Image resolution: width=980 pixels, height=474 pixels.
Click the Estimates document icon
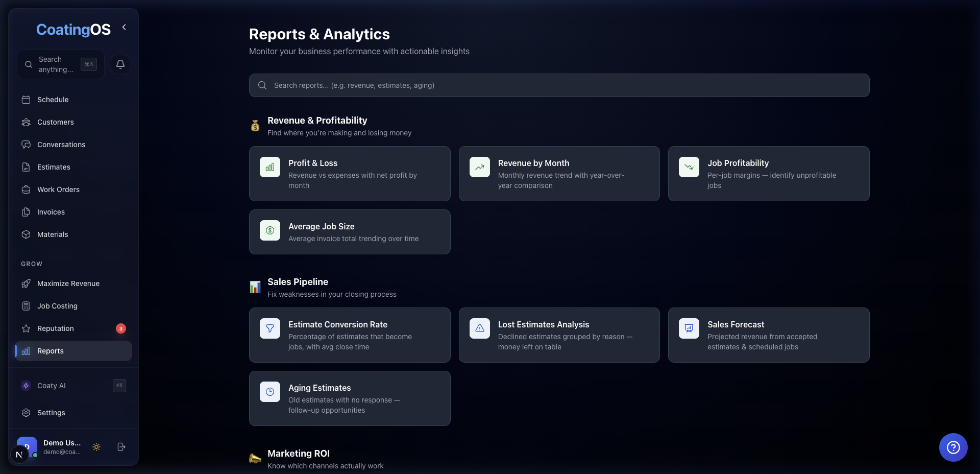coord(26,167)
